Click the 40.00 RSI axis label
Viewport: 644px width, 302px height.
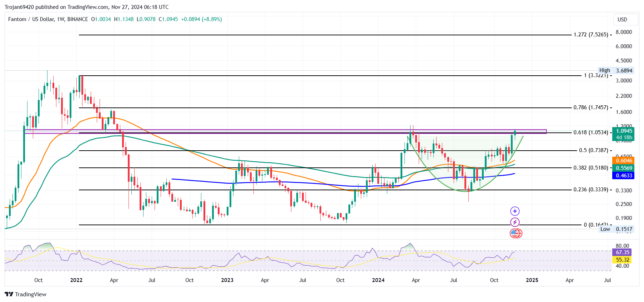(x=622, y=266)
